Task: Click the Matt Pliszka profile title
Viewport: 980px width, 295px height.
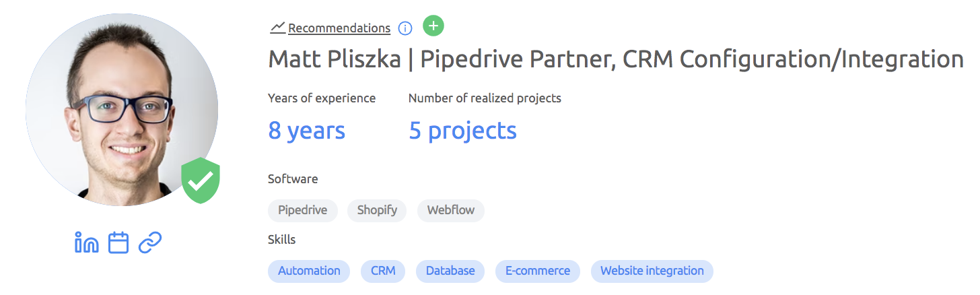Action: point(615,59)
